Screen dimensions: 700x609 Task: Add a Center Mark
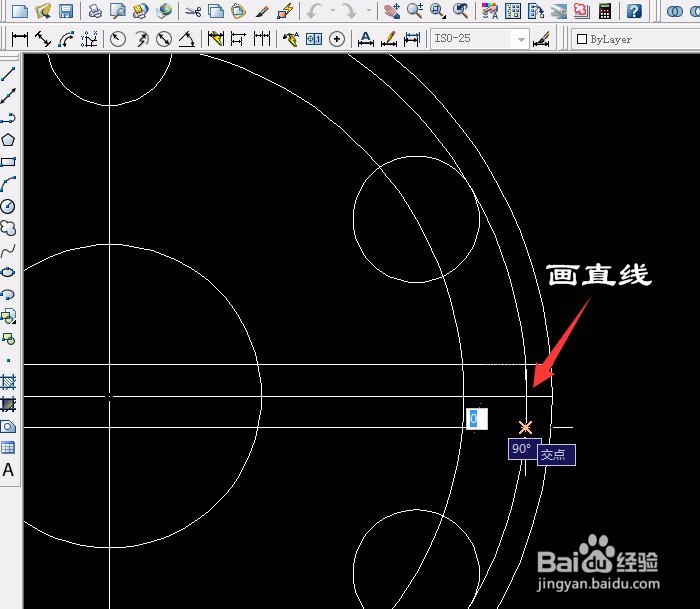click(x=337, y=39)
